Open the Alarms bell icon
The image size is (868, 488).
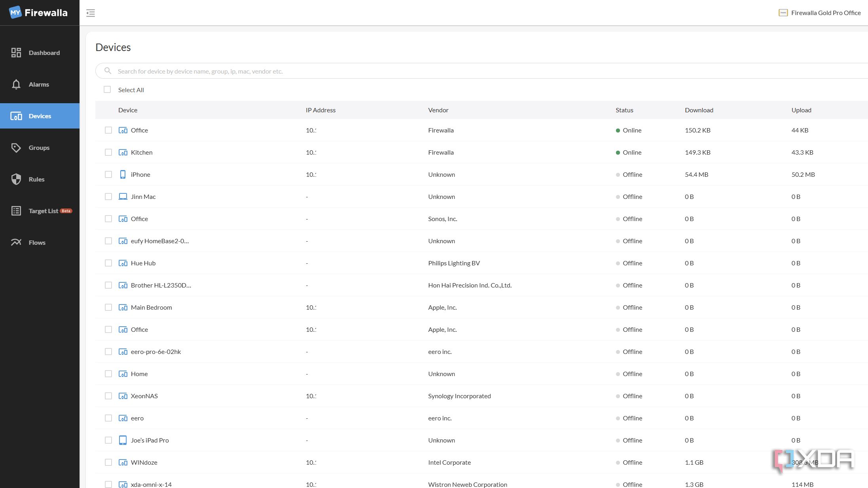[16, 84]
